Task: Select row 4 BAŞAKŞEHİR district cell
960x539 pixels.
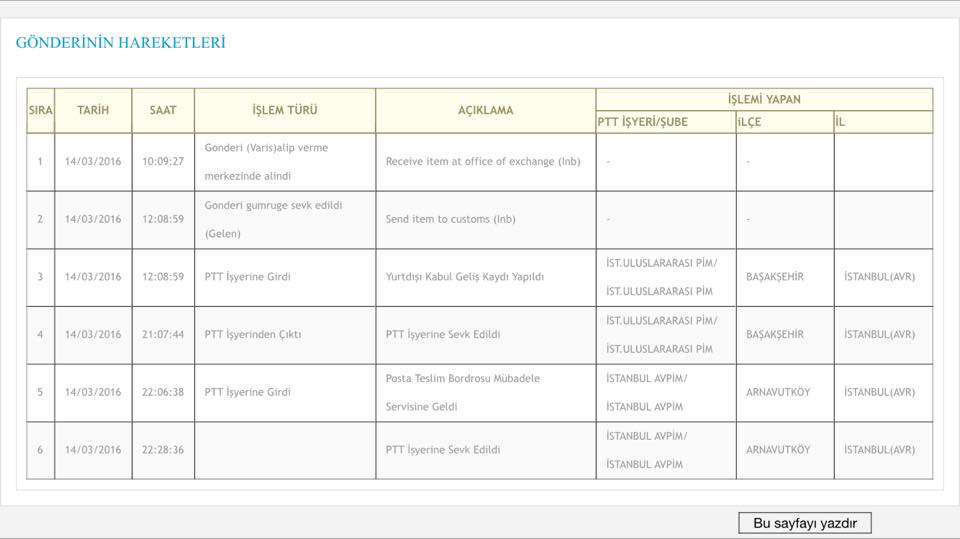Action: pyautogui.click(x=785, y=334)
